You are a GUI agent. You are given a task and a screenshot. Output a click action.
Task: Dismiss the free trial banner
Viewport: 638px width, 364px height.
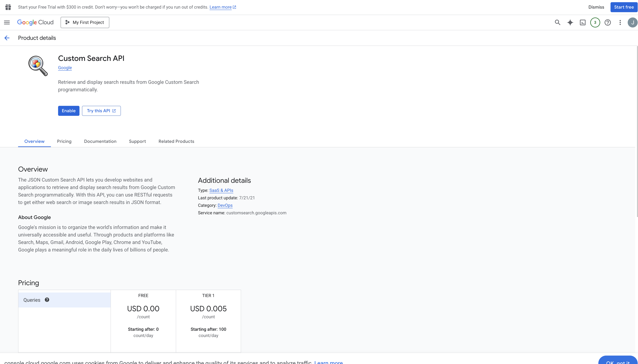tap(596, 7)
